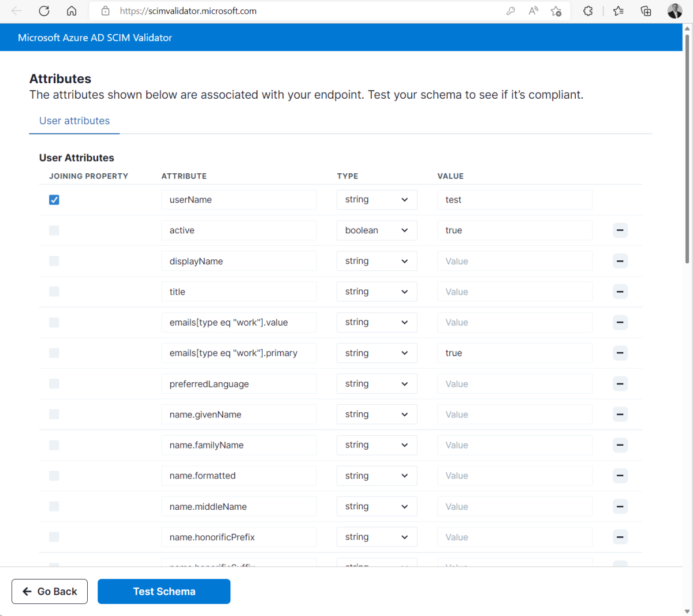This screenshot has height=616, width=693.
Task: Open type dropdown for name.formatted
Action: (x=377, y=476)
